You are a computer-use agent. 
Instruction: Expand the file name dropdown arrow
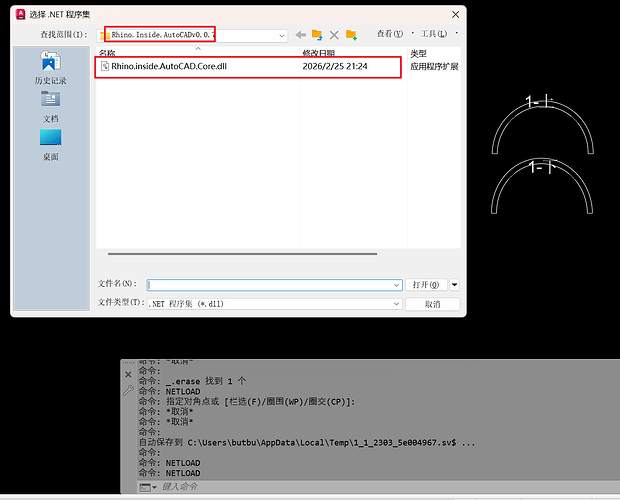click(396, 285)
